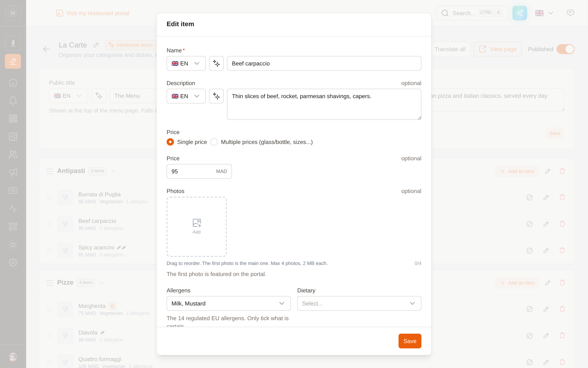Open the Dietary Select dropdown

click(x=359, y=304)
